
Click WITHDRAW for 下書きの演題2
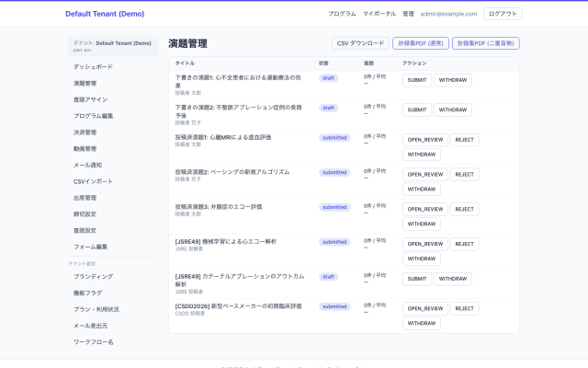click(453, 110)
